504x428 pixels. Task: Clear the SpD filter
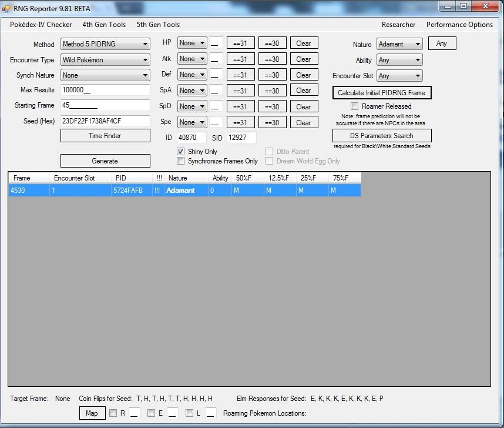click(x=304, y=106)
